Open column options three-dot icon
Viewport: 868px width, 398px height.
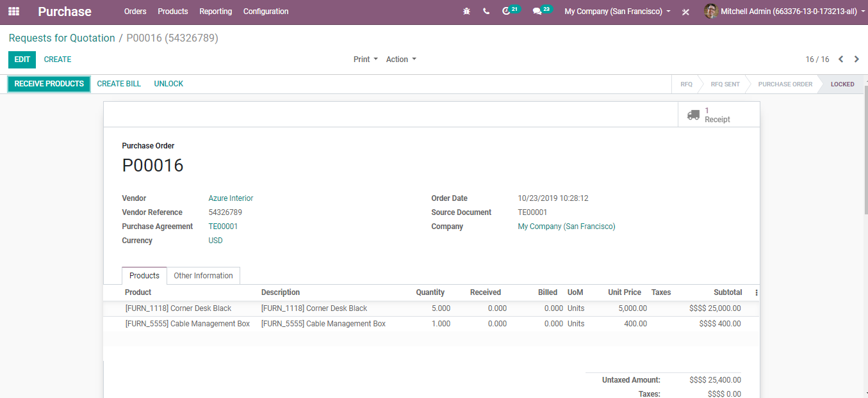757,292
